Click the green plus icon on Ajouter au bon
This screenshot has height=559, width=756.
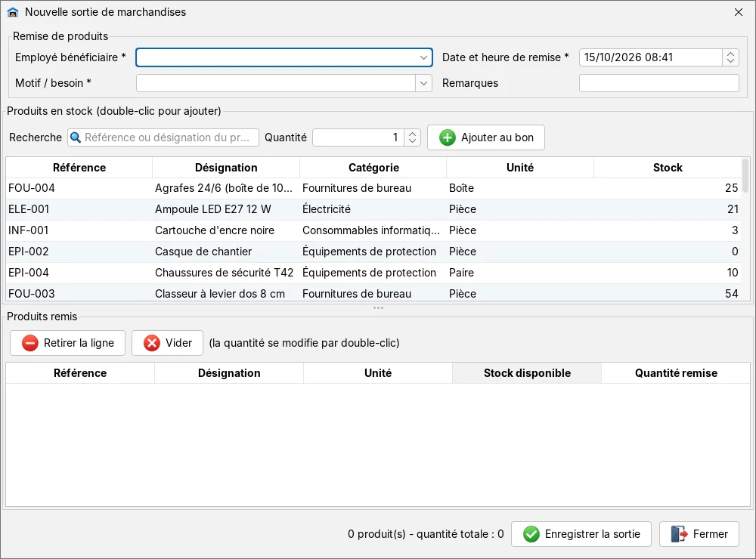click(x=448, y=137)
